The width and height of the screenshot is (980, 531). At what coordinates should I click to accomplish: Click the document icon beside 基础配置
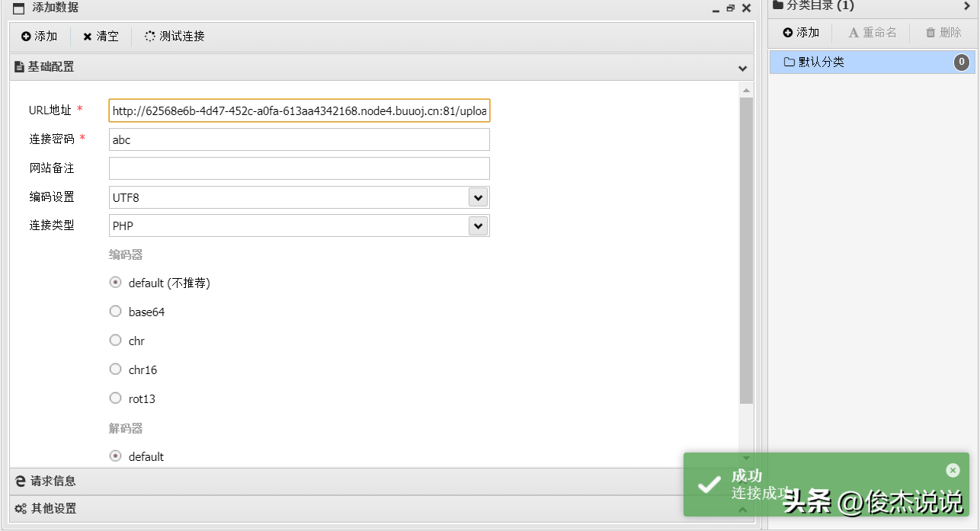coord(20,67)
